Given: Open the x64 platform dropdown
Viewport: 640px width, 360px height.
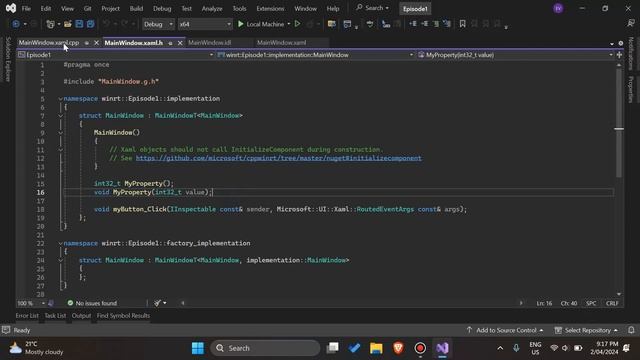Looking at the screenshot, I should click(205, 24).
